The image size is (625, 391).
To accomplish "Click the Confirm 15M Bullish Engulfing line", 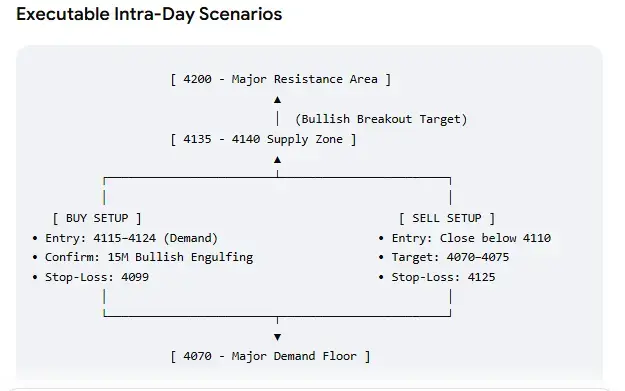I will click(143, 257).
